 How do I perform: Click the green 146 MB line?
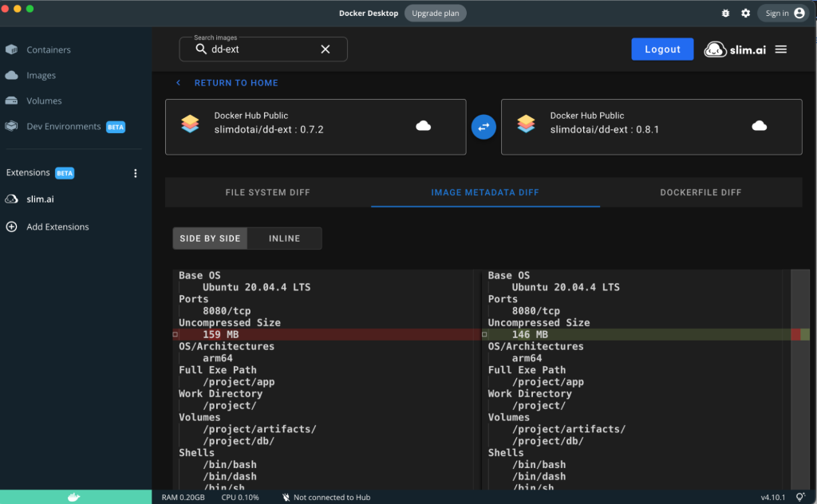pos(636,334)
